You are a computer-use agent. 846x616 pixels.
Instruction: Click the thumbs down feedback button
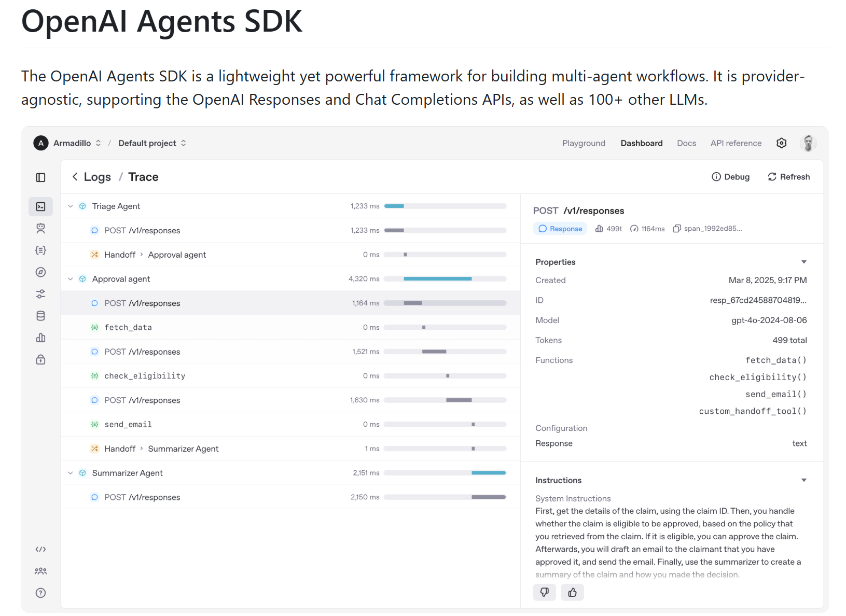(x=544, y=592)
